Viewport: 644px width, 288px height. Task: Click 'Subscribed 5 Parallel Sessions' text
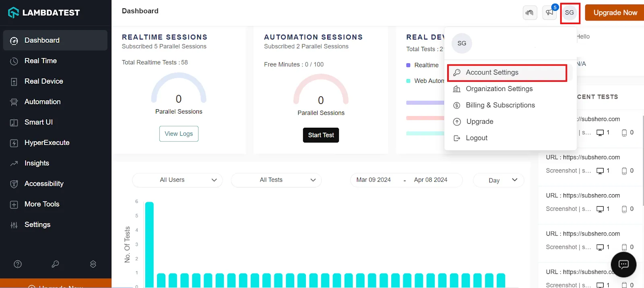point(164,46)
